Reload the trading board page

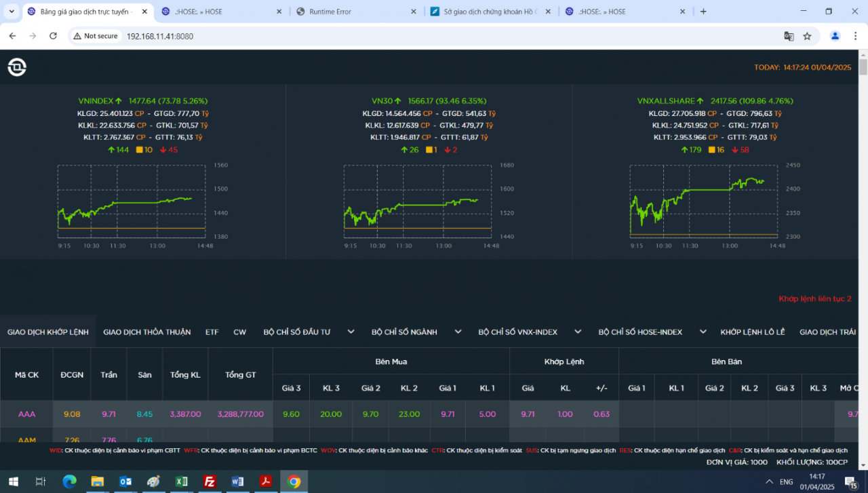53,36
